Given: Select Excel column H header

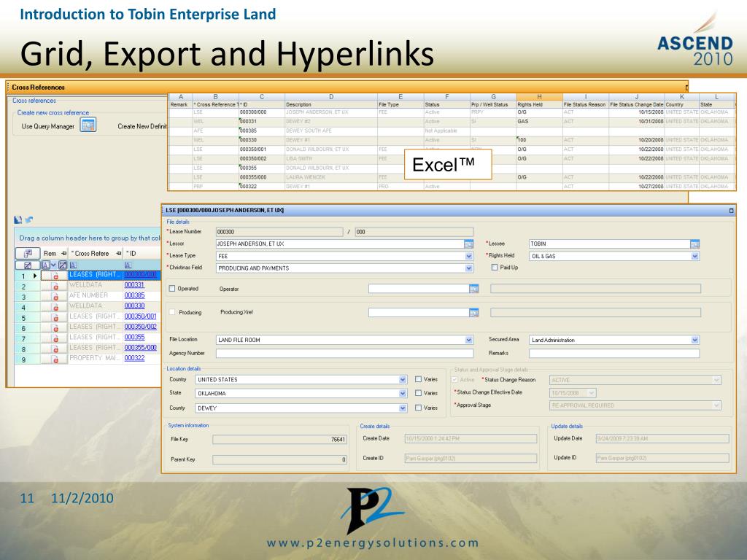Looking at the screenshot, I should click(x=539, y=97).
